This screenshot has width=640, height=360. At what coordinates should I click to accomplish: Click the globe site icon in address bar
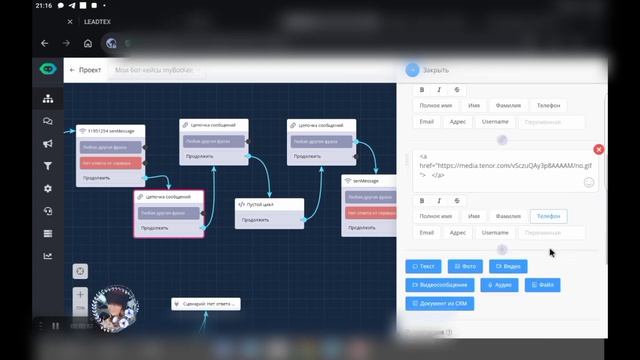111,43
